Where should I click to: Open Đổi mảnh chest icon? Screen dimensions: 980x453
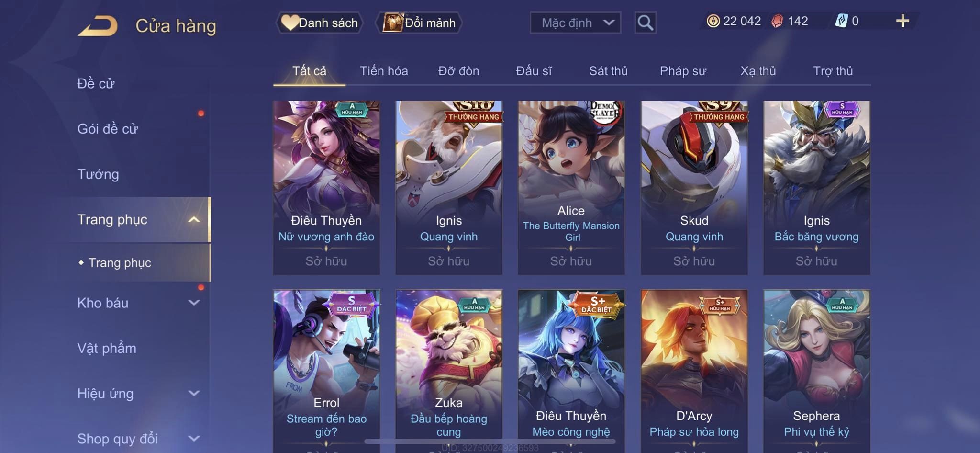pos(393,23)
